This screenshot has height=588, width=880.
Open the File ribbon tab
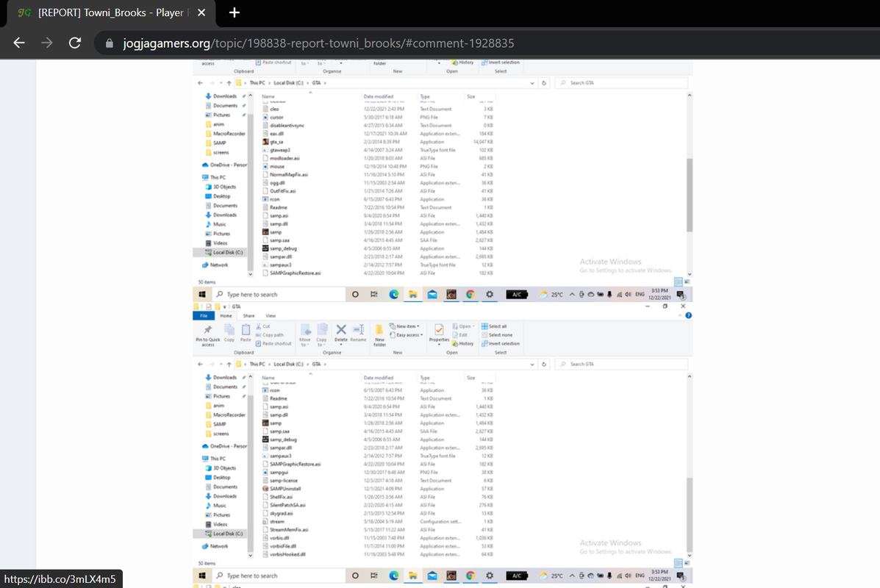[x=204, y=316]
